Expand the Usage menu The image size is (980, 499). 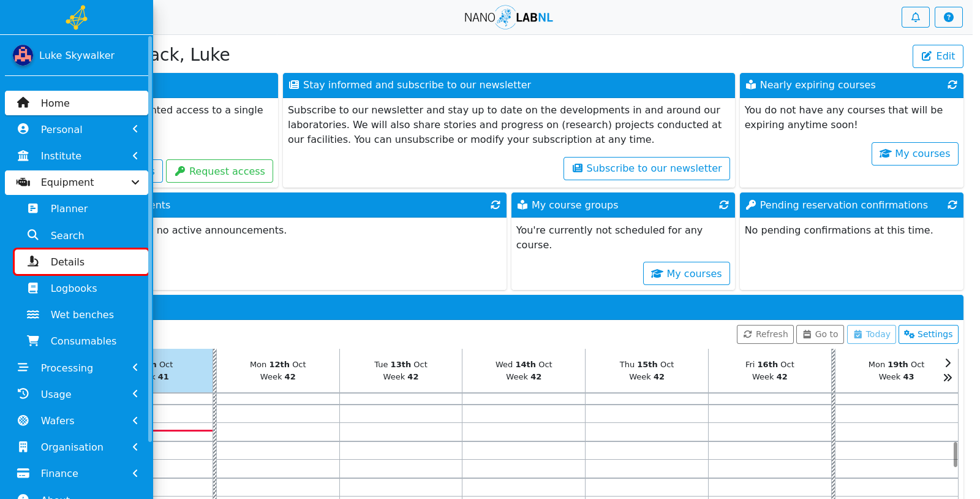coord(77,394)
